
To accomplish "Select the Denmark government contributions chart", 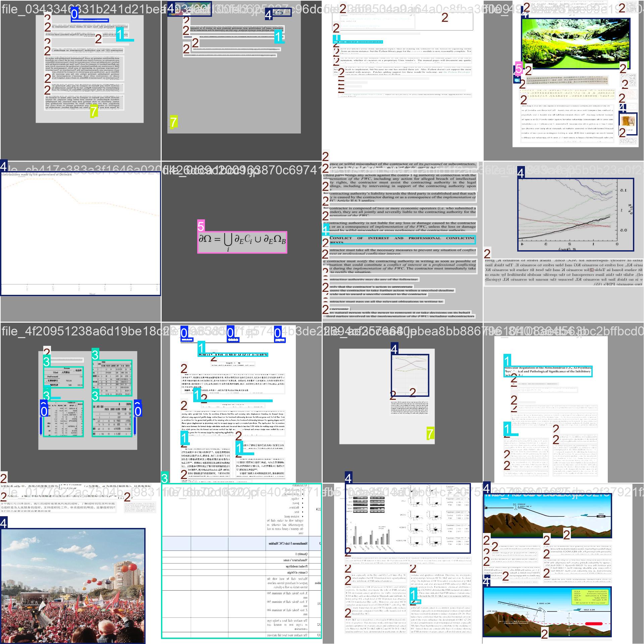I will pyautogui.click(x=80, y=233).
